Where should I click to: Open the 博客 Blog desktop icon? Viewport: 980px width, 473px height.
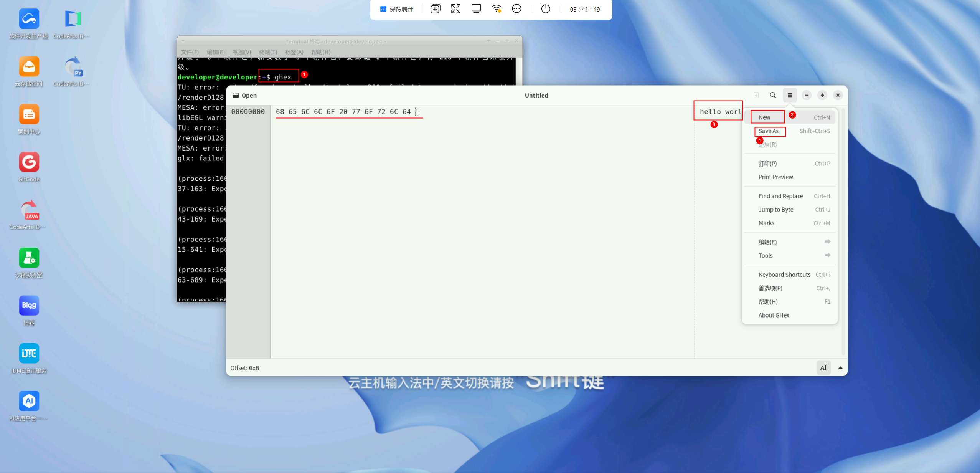[29, 306]
